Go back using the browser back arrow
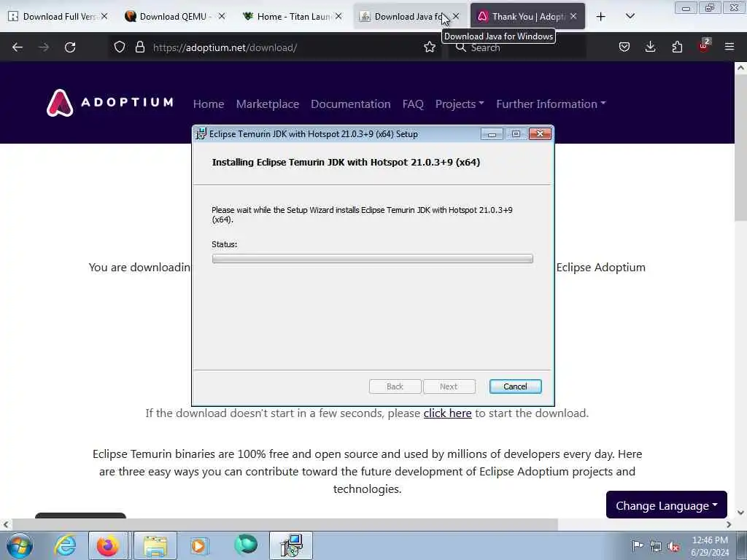This screenshot has height=560, width=747. pos(18,47)
